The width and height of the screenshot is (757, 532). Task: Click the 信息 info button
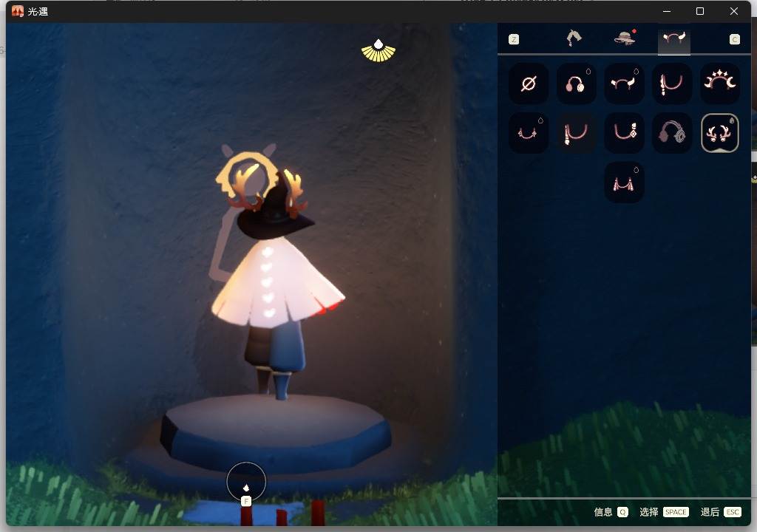click(611, 512)
